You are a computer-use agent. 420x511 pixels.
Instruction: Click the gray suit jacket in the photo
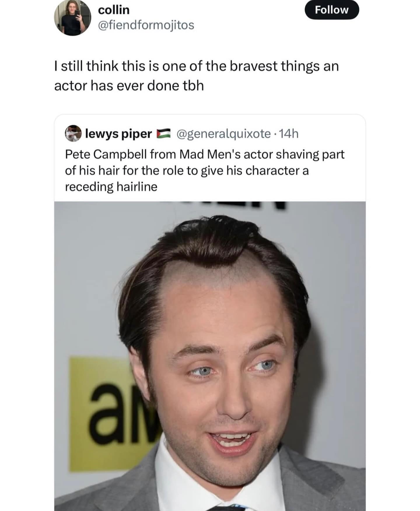(x=321, y=482)
